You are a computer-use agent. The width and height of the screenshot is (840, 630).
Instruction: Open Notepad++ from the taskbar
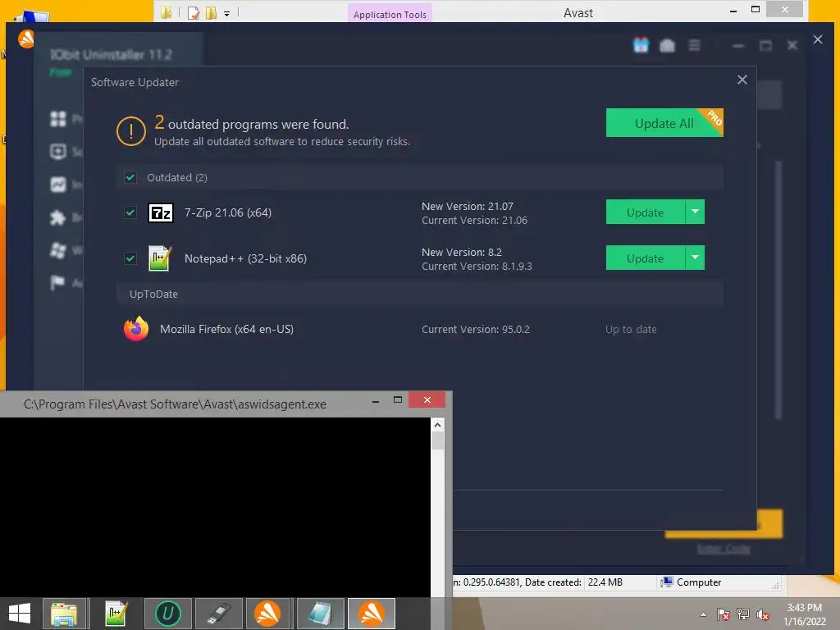click(116, 614)
